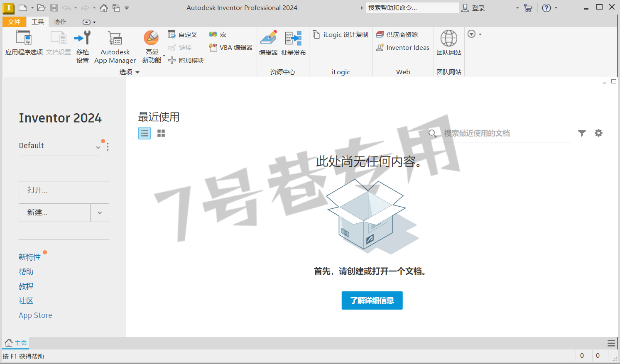The width and height of the screenshot is (620, 364).
Task: Open Add-Ins (附加模块) manager
Action: 186,61
